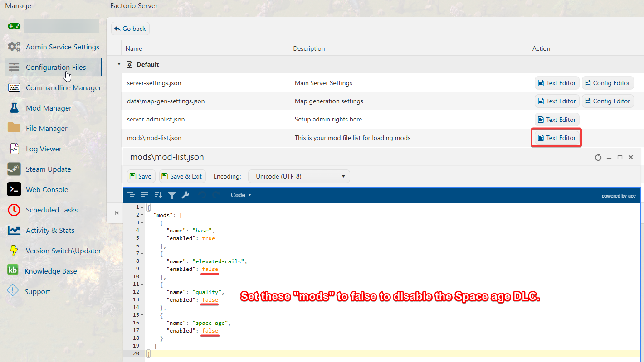Click the redo arrow icon
The image size is (644, 362).
coord(216,195)
